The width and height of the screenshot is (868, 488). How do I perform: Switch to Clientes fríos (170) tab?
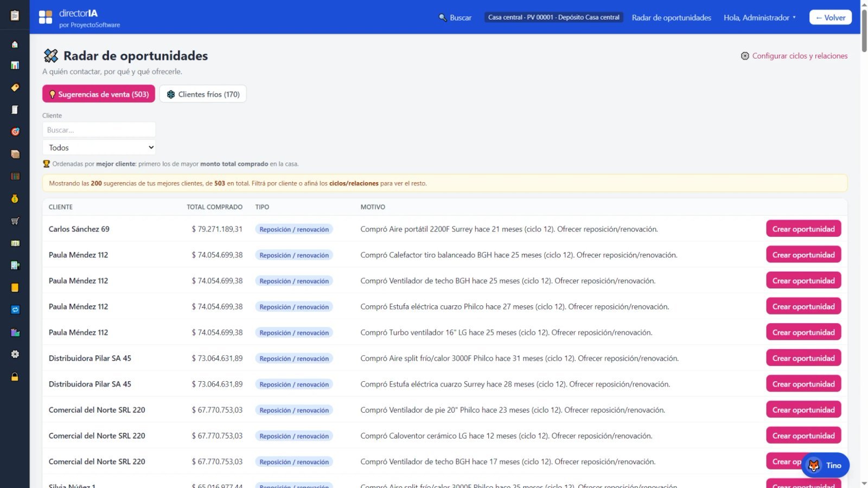coord(203,94)
